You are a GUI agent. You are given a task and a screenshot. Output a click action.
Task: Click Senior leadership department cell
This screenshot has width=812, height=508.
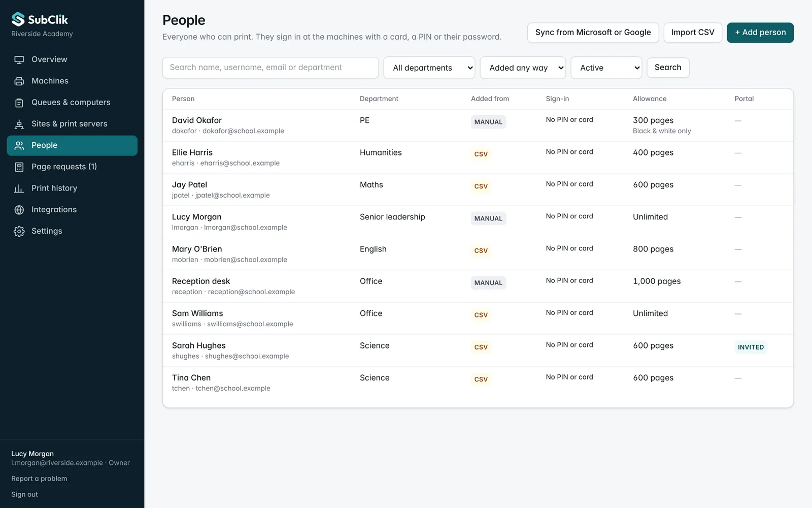tap(392, 217)
